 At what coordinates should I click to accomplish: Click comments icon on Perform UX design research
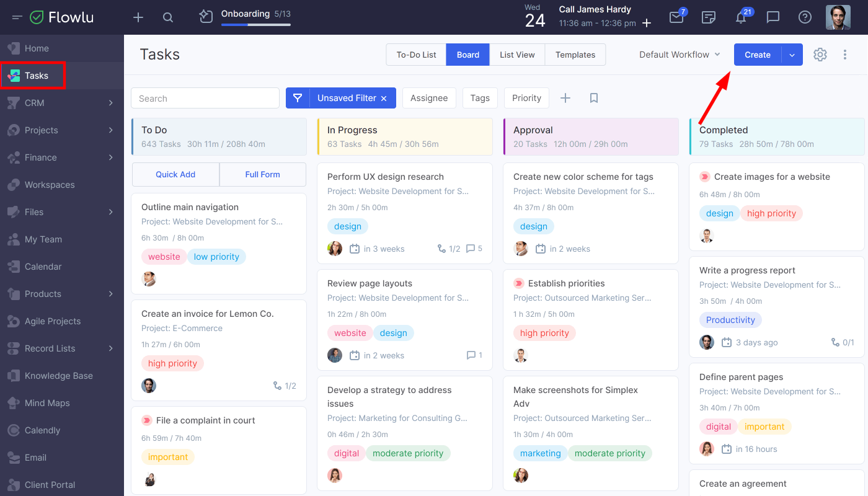[471, 249]
